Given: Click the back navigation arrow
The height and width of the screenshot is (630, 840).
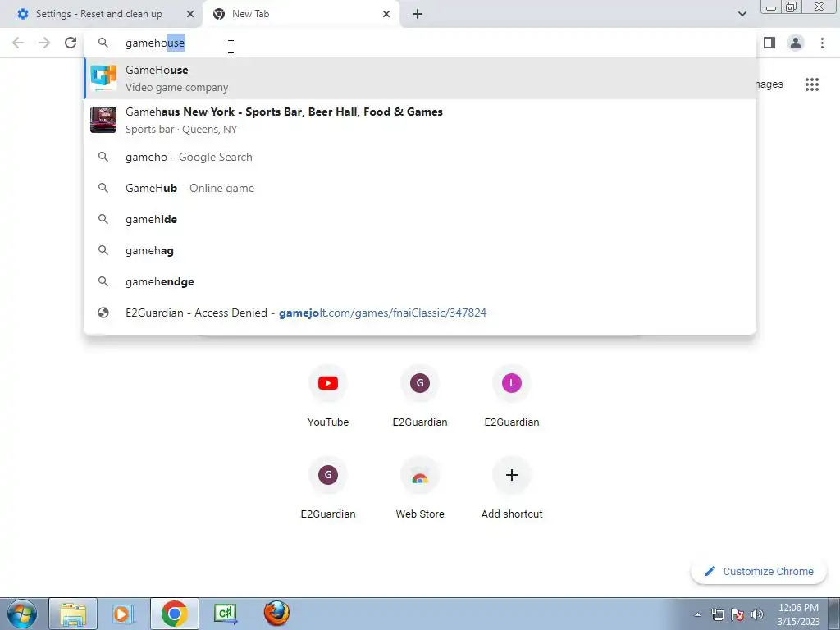Looking at the screenshot, I should click(18, 43).
